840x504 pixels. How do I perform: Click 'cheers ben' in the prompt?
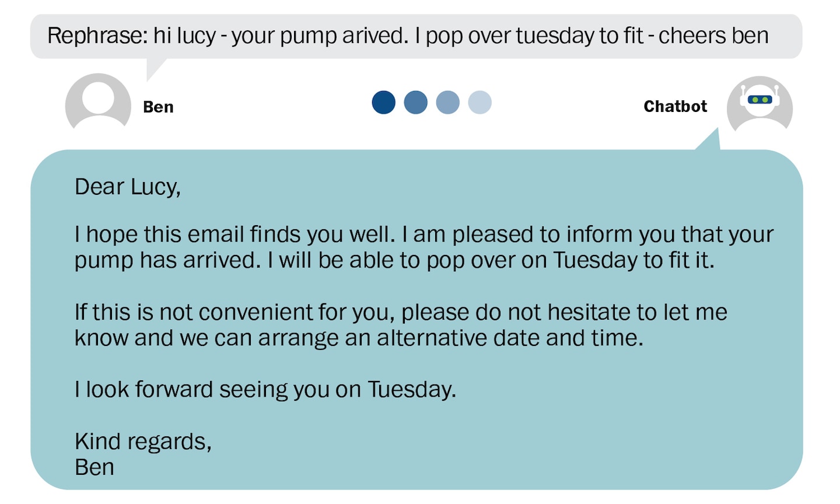[713, 36]
